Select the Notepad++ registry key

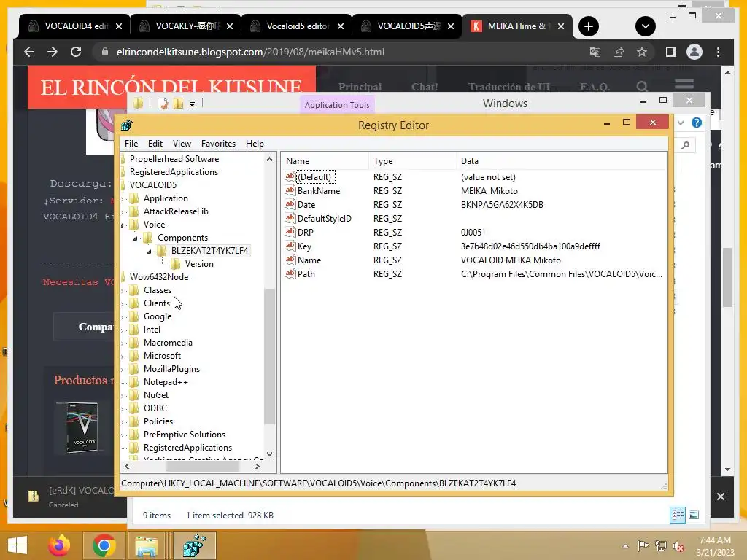pos(166,382)
